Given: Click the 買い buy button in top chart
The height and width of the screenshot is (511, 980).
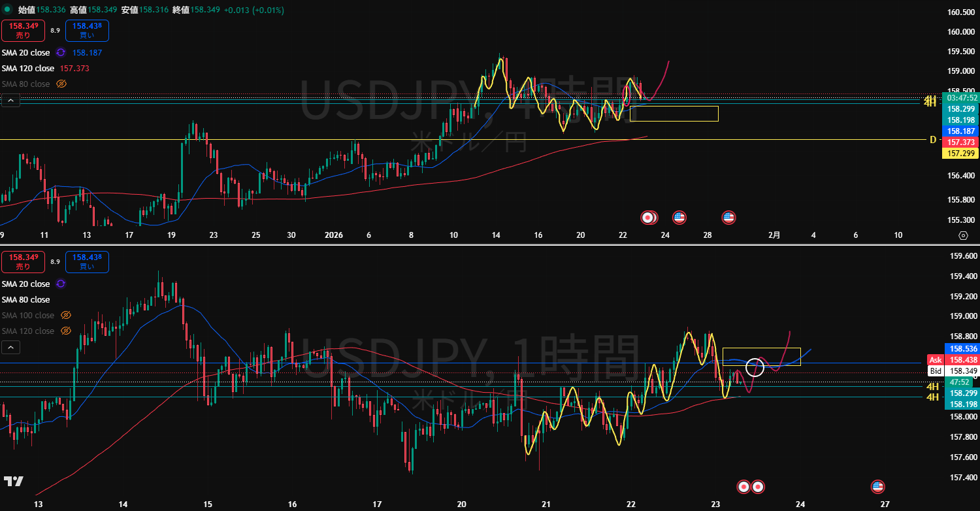Looking at the screenshot, I should tap(87, 31).
